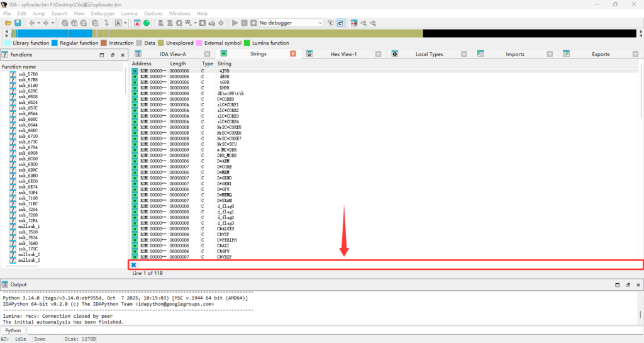
Task: Click the Stop process square icon
Action: tap(253, 23)
